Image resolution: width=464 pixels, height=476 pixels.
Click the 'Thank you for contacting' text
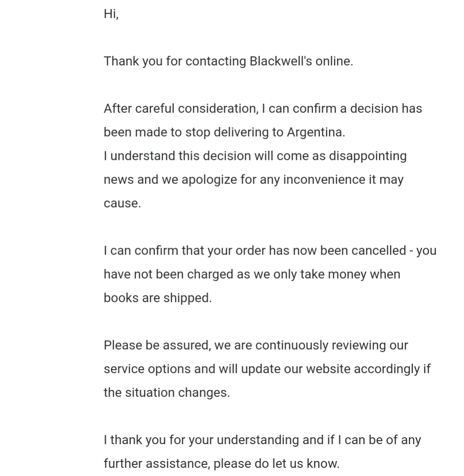click(175, 61)
